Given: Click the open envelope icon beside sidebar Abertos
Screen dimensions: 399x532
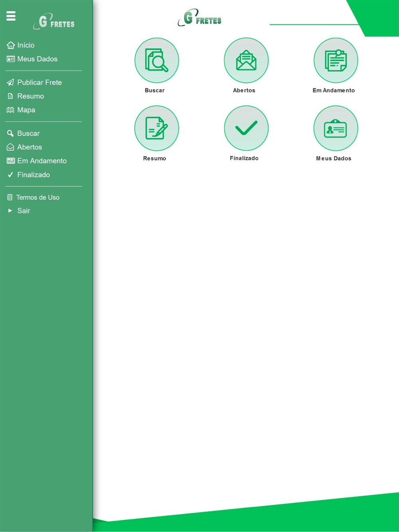Looking at the screenshot, I should pyautogui.click(x=10, y=147).
